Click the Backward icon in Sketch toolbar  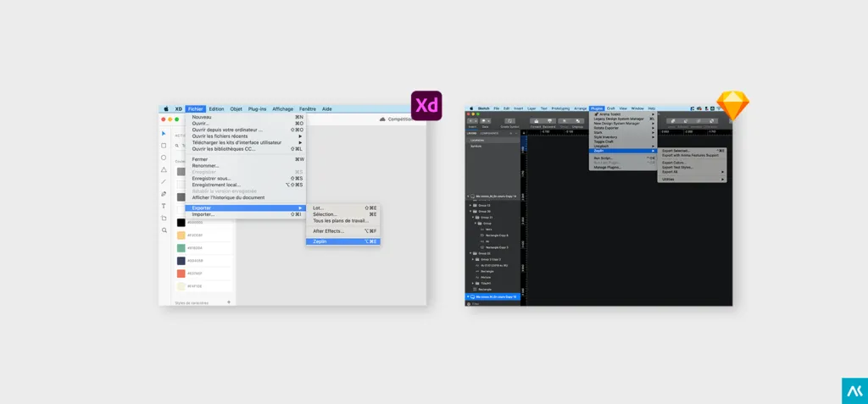(549, 120)
